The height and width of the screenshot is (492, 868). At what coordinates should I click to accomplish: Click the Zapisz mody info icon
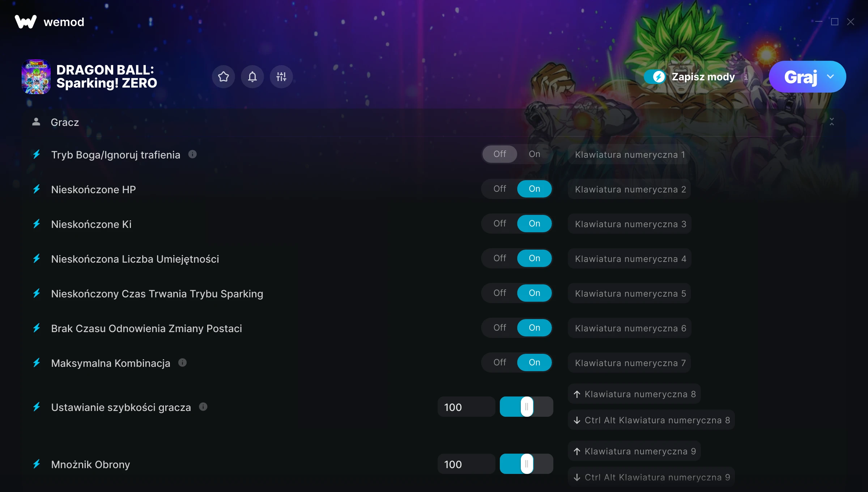[746, 77]
